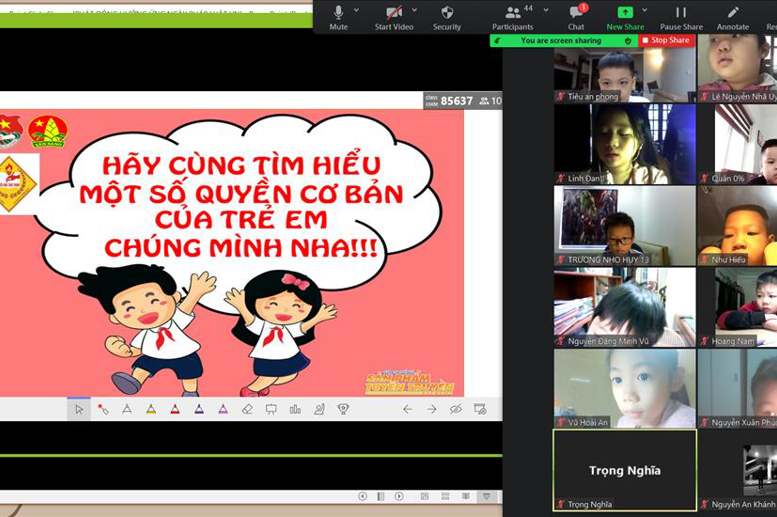The height and width of the screenshot is (517, 777).
Task: Select Như Hiếu video thumbnail
Action: (737, 226)
